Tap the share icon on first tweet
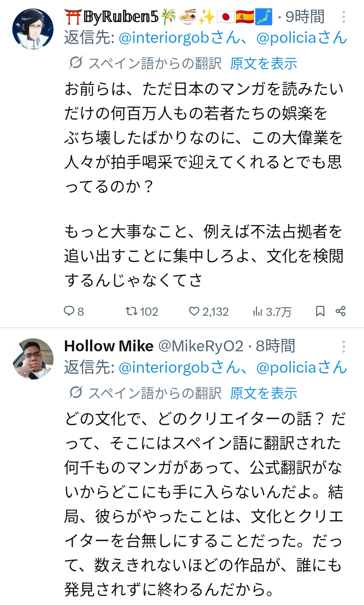Image resolution: width=364 pixels, height=605 pixels. pyautogui.click(x=340, y=311)
